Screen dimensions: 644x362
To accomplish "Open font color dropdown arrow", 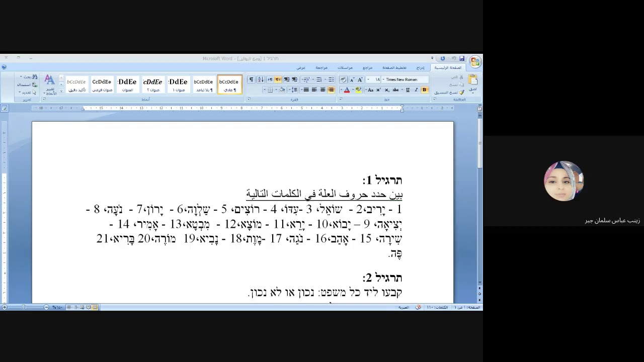I will (341, 90).
